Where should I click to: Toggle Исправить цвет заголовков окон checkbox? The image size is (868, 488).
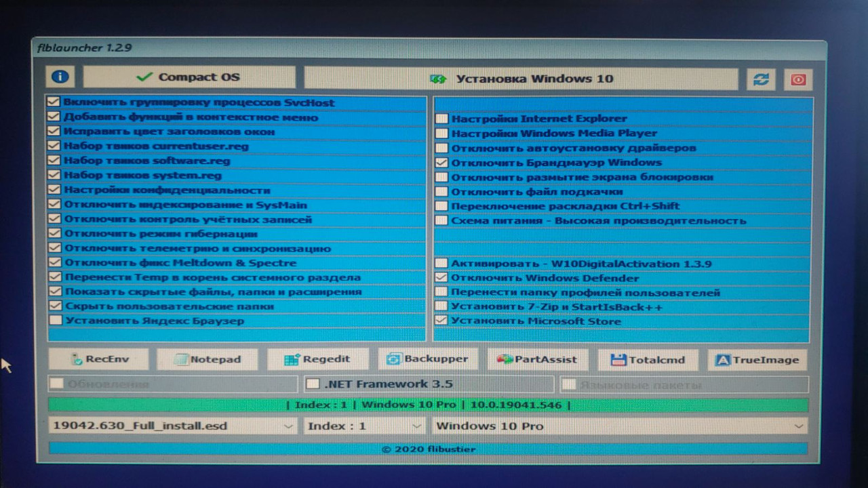pyautogui.click(x=54, y=131)
